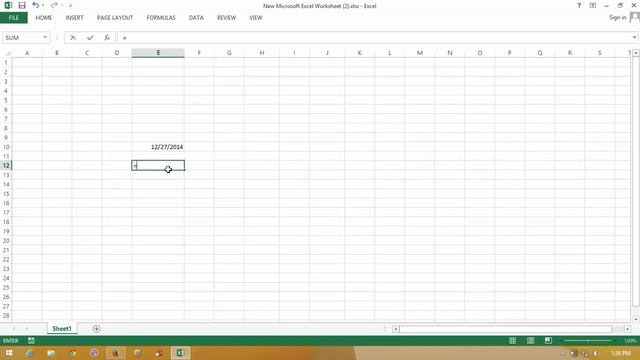This screenshot has height=360, width=640.
Task: Open the Excel Help question mark
Action: click(579, 6)
